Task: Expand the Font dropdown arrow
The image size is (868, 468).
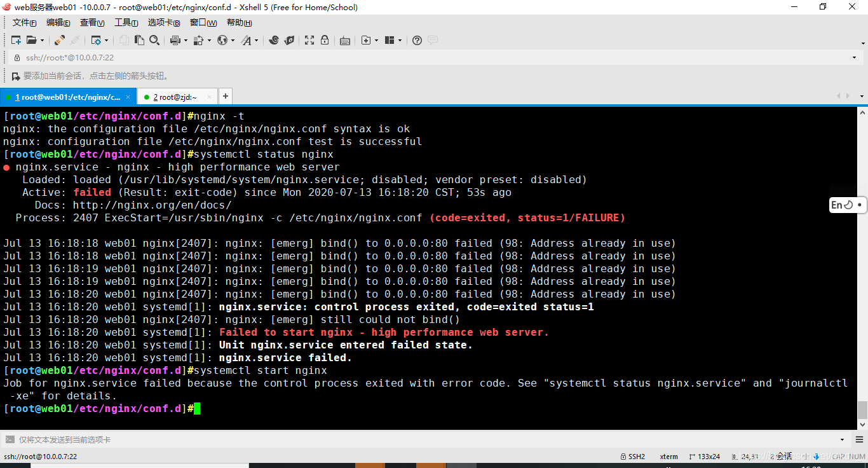Action: (x=256, y=40)
